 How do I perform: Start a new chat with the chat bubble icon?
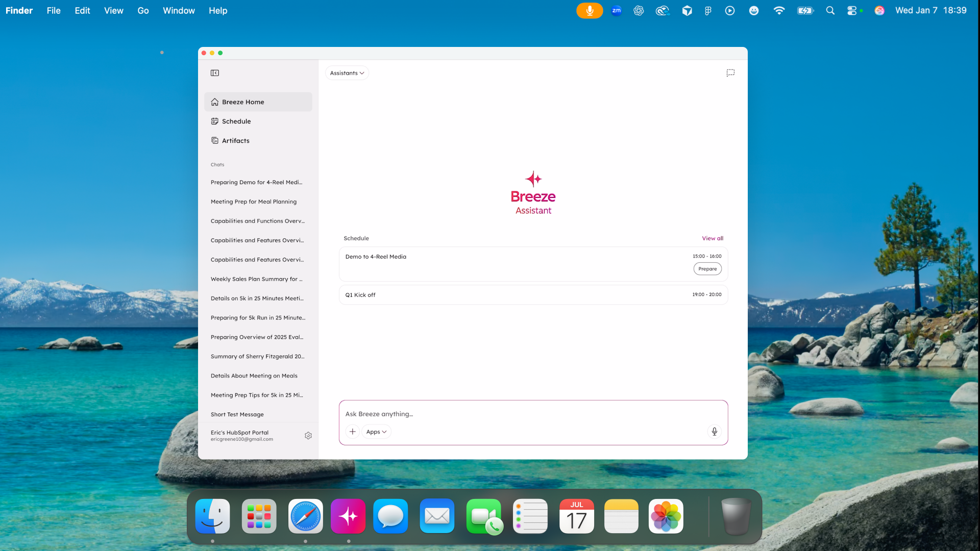point(730,73)
